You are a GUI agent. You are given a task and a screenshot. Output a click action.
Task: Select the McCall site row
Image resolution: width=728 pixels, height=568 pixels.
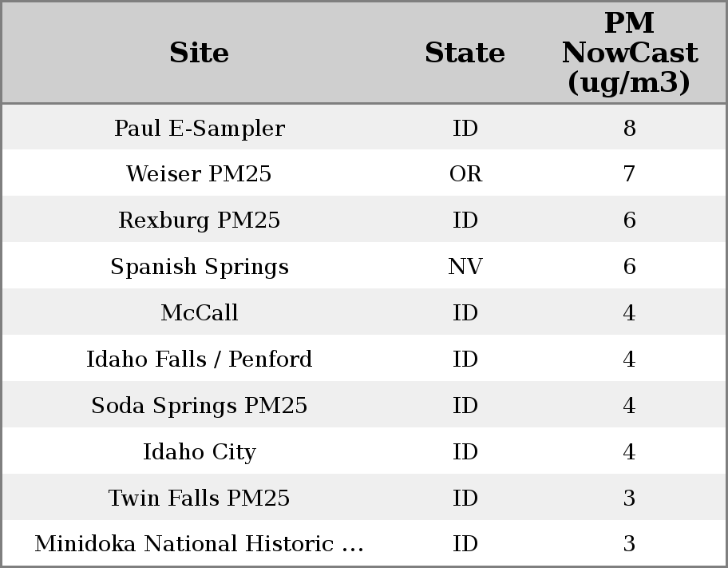coord(199,313)
